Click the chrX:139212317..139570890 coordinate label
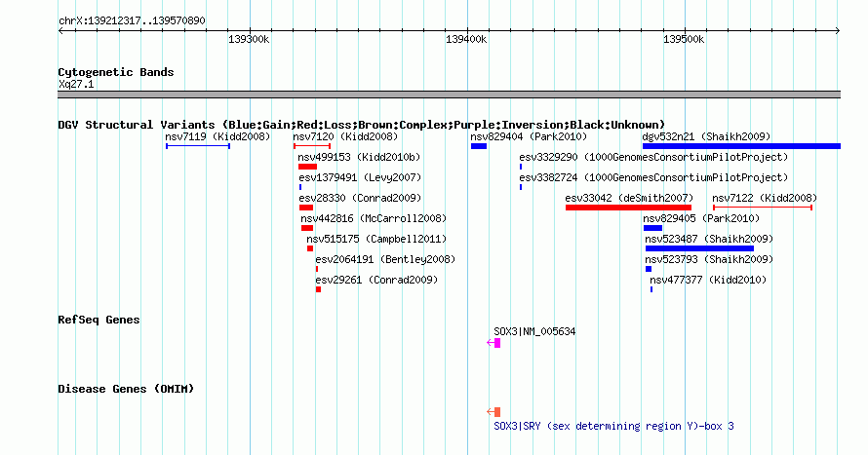868x455 pixels. (x=132, y=21)
